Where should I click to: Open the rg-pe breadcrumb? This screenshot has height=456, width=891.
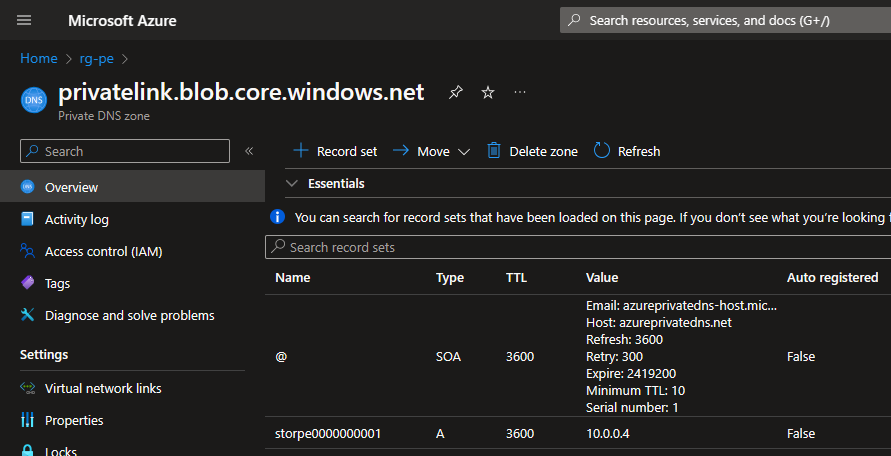[97, 59]
